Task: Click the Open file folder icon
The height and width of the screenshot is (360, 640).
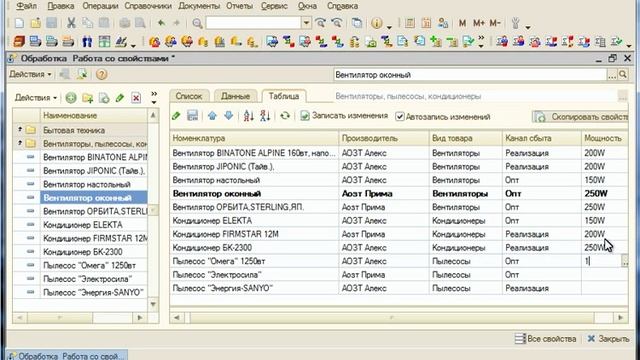Action: (x=36, y=23)
